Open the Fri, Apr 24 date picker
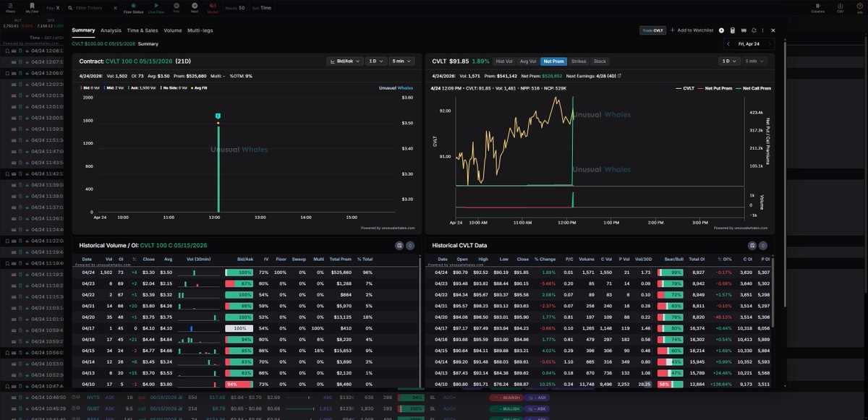 coord(749,44)
